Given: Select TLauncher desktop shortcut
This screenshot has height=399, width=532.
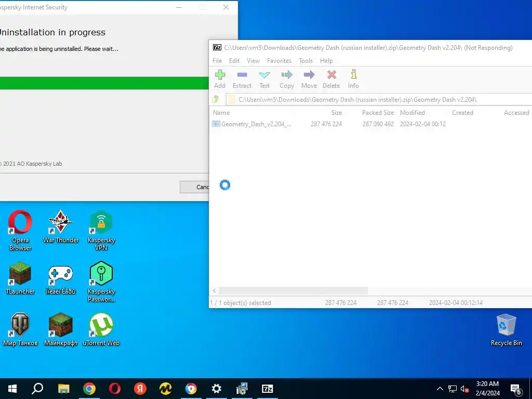Looking at the screenshot, I should point(20,278).
